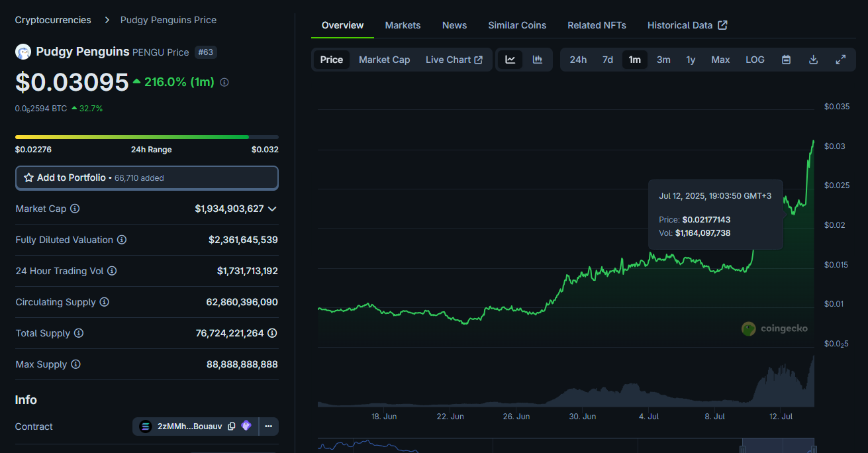Viewport: 868px width, 453px height.
Task: Click the 24h Range price bar
Action: click(147, 137)
